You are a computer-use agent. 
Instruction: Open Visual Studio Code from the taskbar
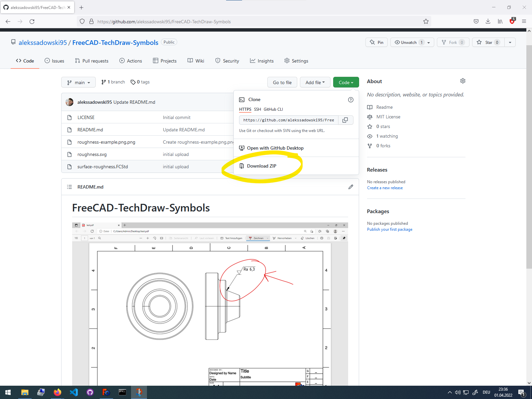click(x=74, y=392)
